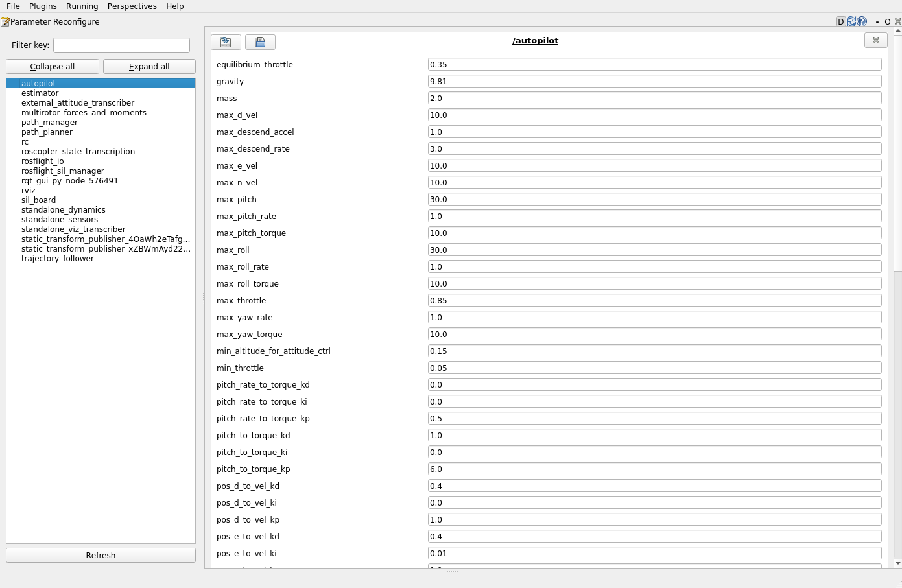Open the Plugins menu
This screenshot has width=902, height=588.
pyautogui.click(x=43, y=6)
